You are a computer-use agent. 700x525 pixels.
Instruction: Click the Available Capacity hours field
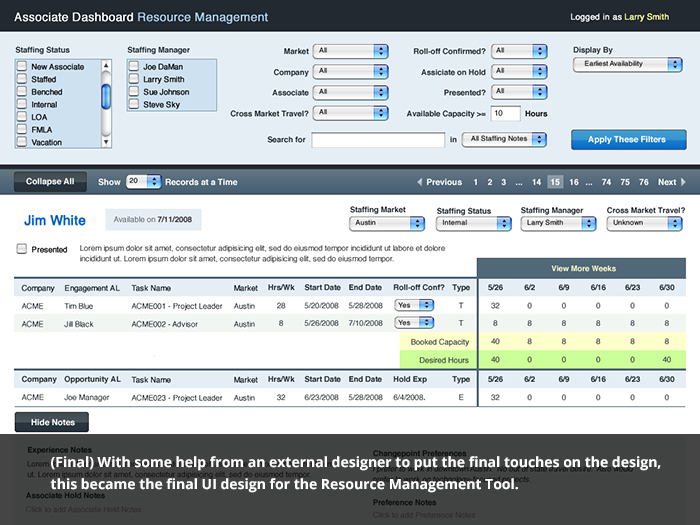(505, 113)
